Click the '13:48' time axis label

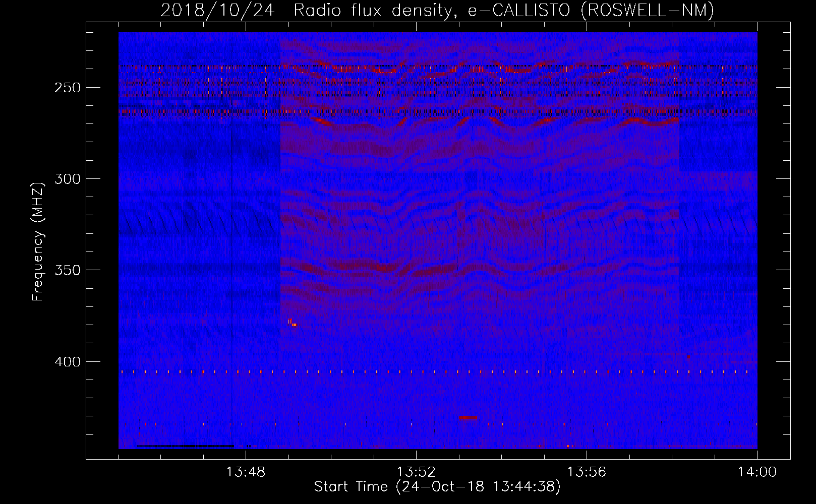pos(245,472)
